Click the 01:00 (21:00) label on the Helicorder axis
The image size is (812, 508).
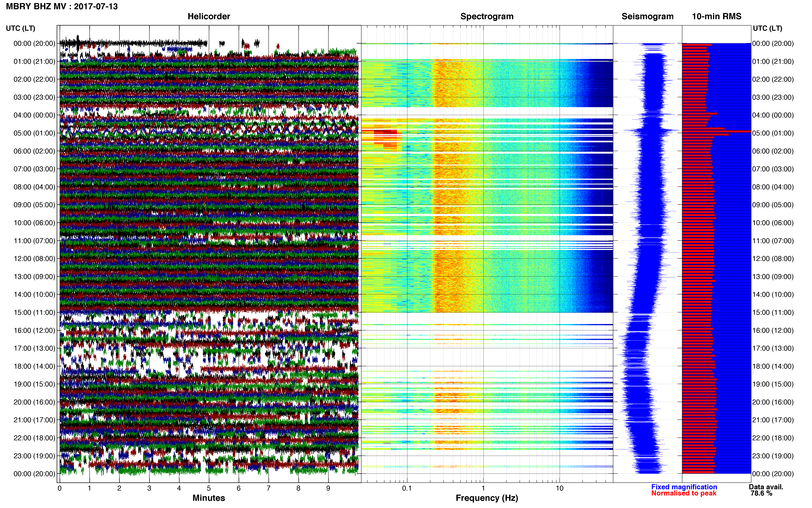[x=34, y=62]
